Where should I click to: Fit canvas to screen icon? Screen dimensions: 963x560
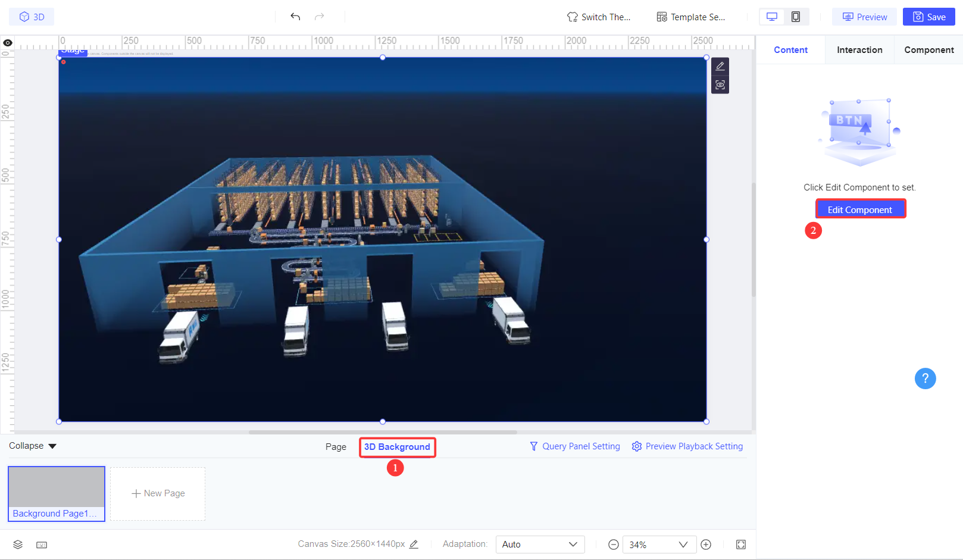click(741, 545)
